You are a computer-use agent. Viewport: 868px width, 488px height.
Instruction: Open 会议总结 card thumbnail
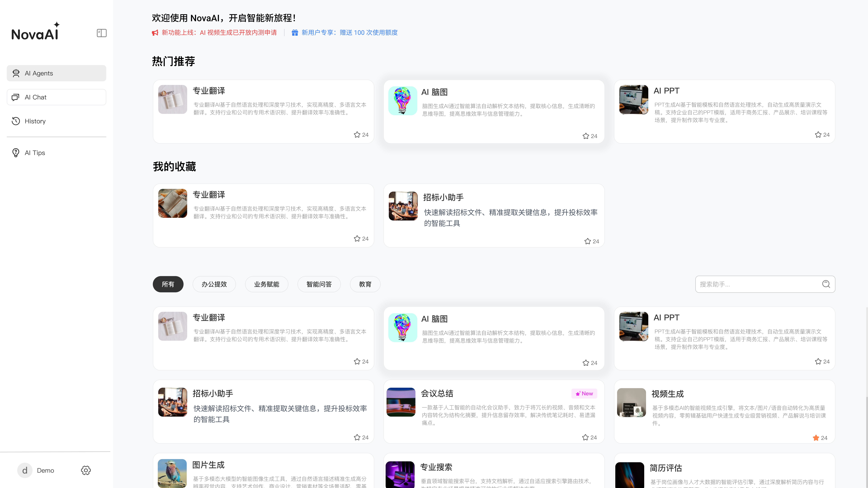coord(401,402)
